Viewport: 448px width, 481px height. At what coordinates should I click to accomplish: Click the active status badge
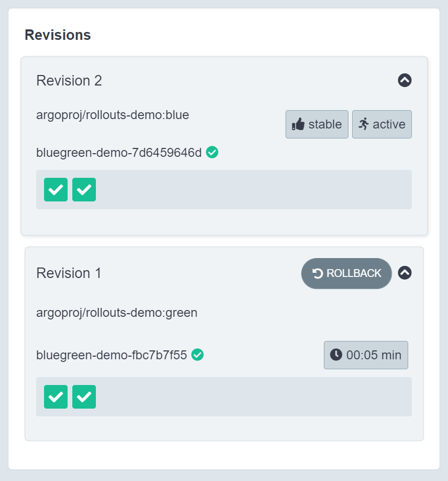[x=382, y=124]
